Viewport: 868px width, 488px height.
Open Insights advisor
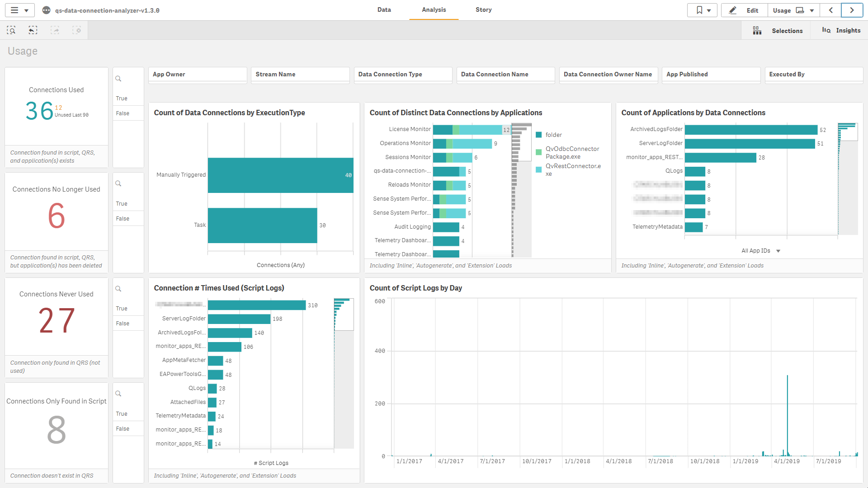pos(842,30)
